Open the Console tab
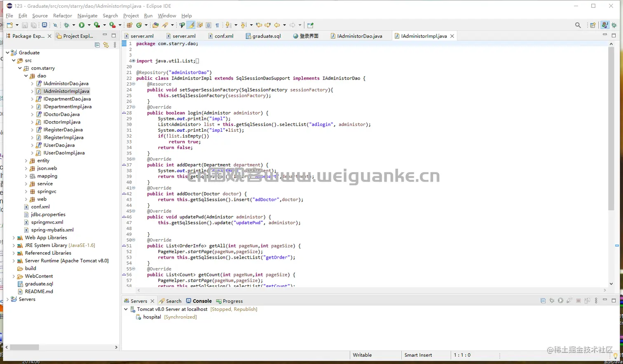This screenshot has width=623, height=364. coord(199,301)
